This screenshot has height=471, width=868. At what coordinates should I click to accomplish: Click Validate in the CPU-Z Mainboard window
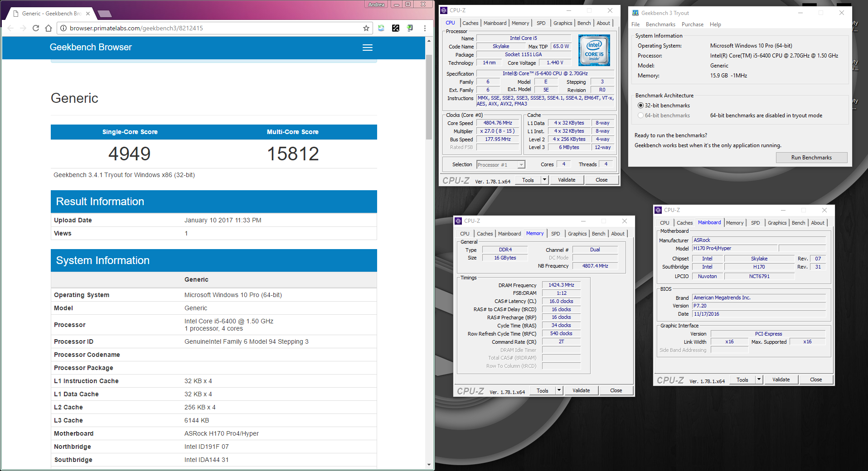point(781,380)
